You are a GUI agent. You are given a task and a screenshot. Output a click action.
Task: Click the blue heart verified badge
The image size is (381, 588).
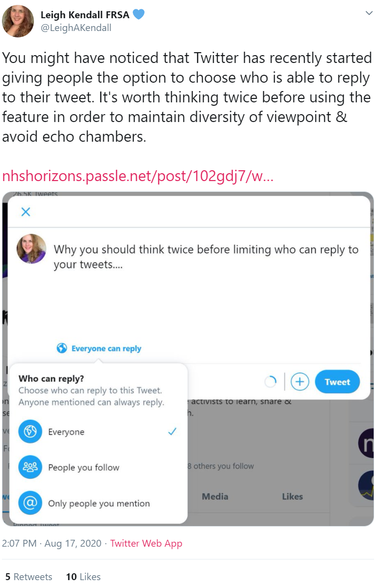click(139, 14)
